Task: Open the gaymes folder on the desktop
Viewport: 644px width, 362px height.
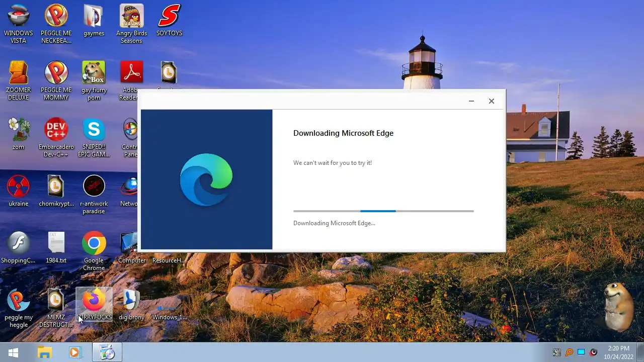Action: click(94, 21)
